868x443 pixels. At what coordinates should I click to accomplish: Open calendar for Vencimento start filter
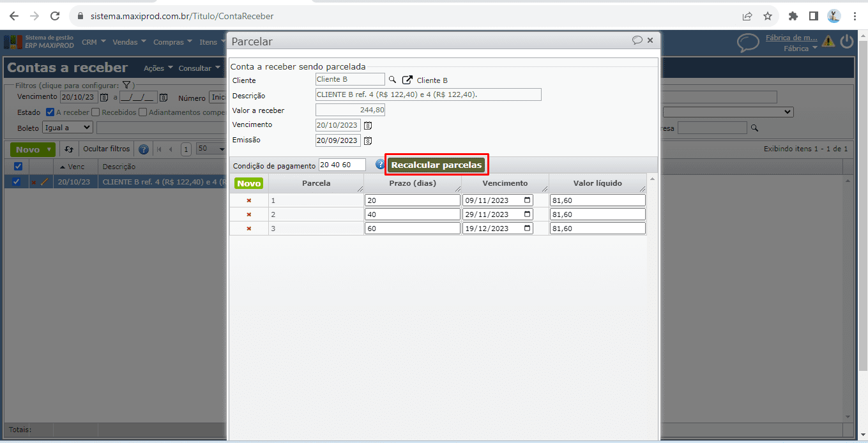[x=104, y=98]
